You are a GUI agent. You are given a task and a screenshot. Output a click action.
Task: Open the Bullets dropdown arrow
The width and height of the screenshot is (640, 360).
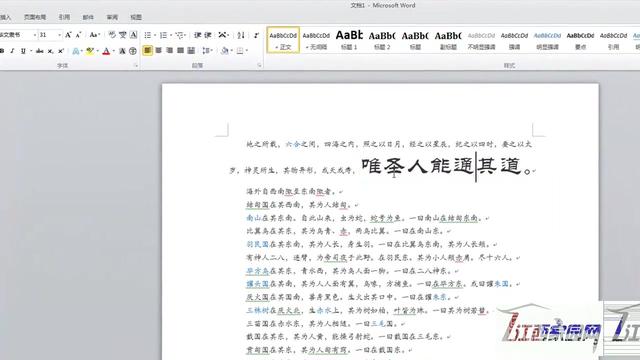[x=155, y=35]
